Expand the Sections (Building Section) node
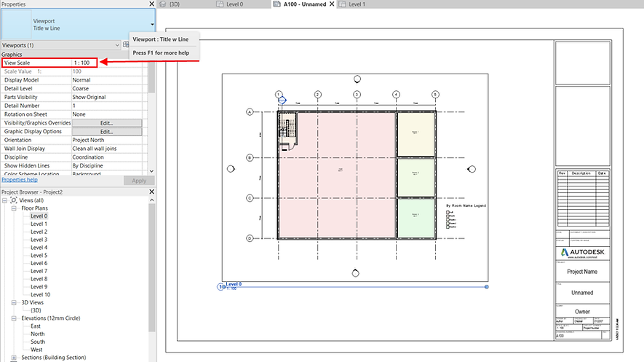 pyautogui.click(x=14, y=358)
